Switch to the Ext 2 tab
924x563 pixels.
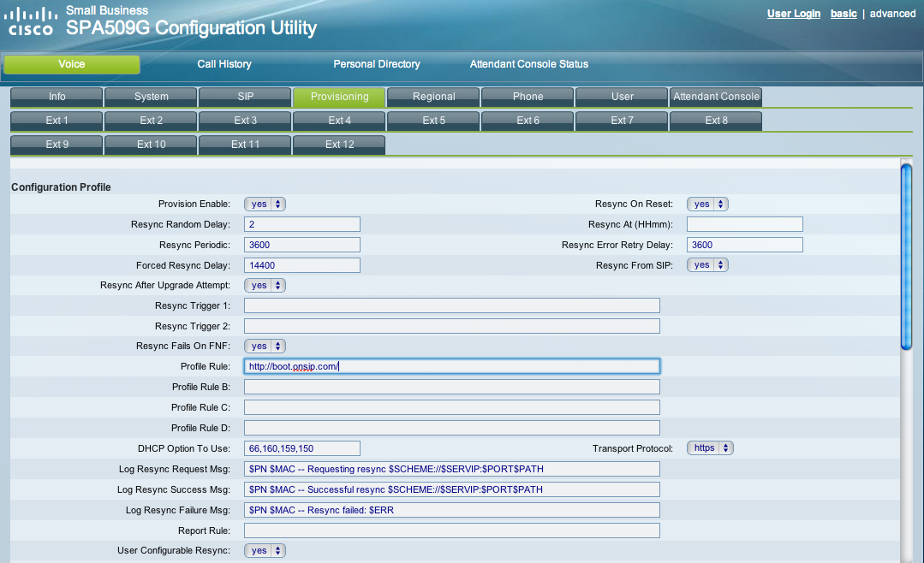151,121
